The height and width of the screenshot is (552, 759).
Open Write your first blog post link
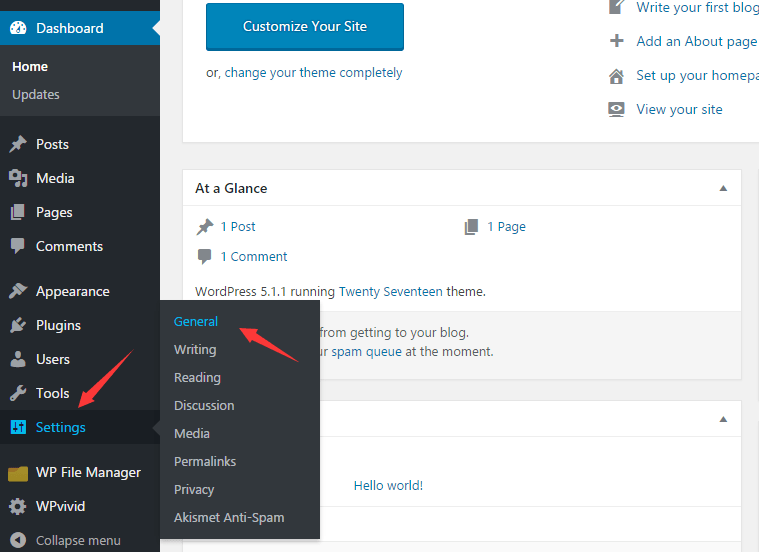click(698, 7)
